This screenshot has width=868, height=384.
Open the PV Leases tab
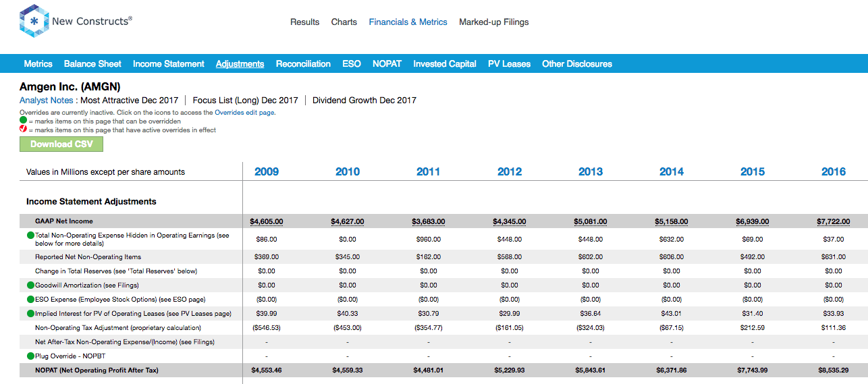click(509, 64)
